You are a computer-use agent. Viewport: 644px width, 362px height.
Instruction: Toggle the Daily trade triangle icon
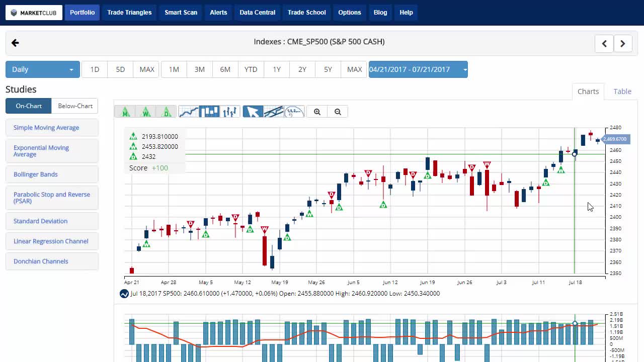(167, 112)
